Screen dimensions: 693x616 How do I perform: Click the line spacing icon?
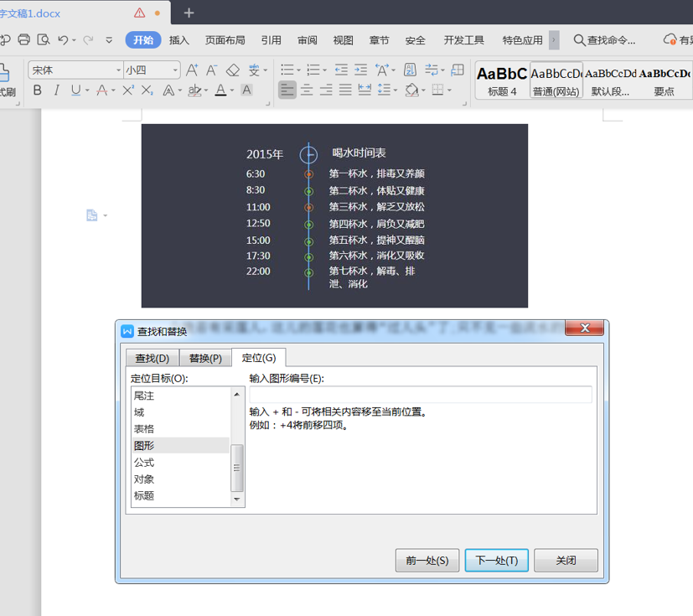[384, 91]
